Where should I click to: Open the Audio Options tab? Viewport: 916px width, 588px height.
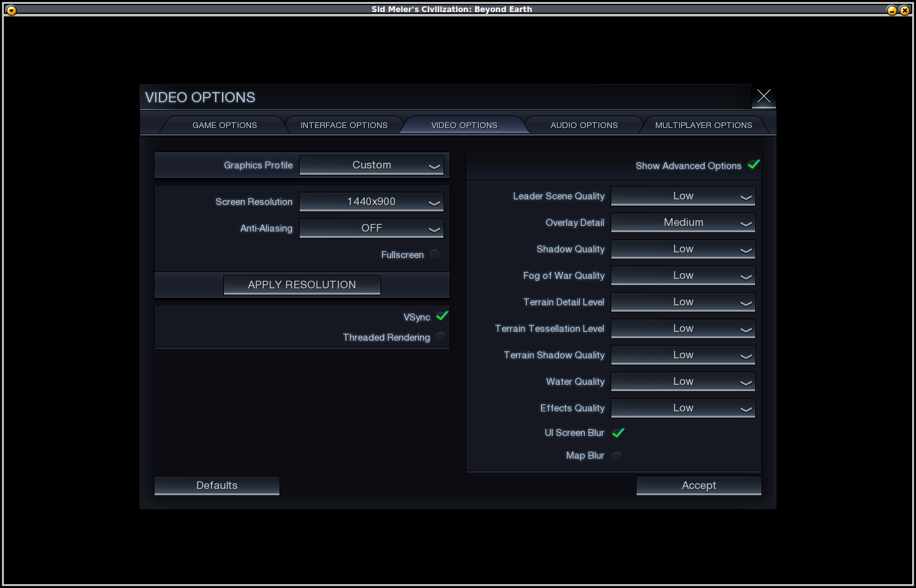coord(584,126)
